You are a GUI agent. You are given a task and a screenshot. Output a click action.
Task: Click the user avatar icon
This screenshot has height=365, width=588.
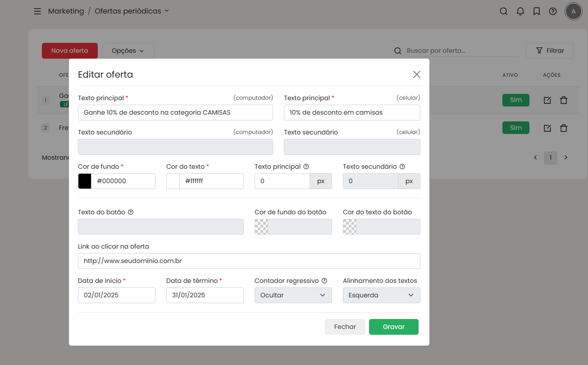573,11
